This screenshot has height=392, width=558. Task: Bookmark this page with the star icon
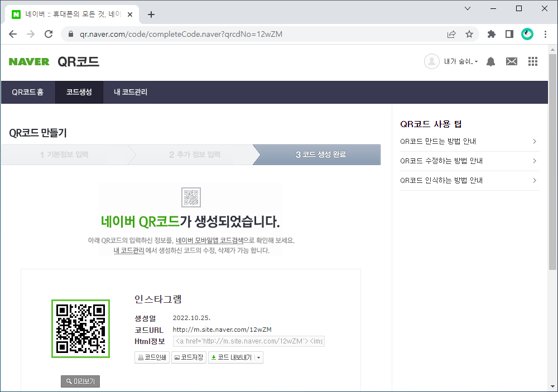pyautogui.click(x=469, y=34)
